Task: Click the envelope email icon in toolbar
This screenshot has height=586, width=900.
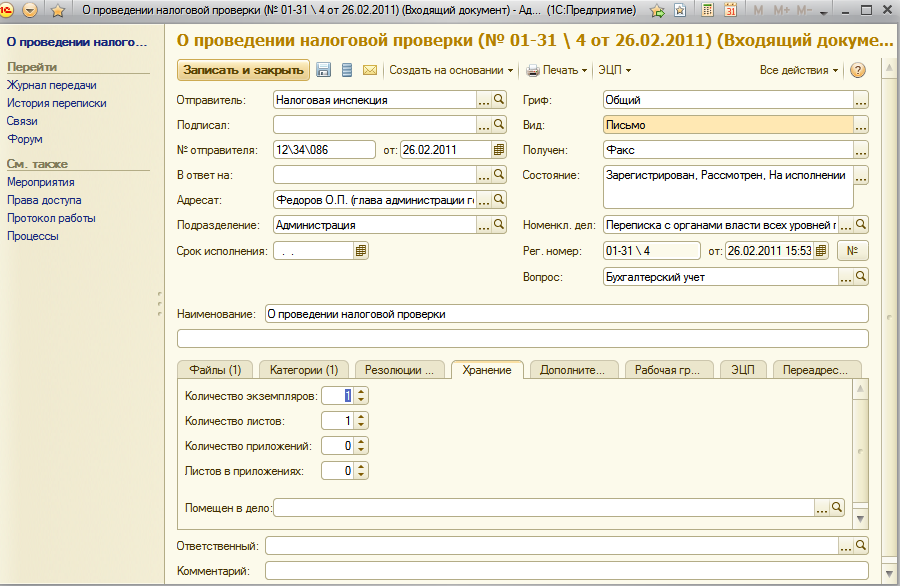Action: pyautogui.click(x=370, y=70)
